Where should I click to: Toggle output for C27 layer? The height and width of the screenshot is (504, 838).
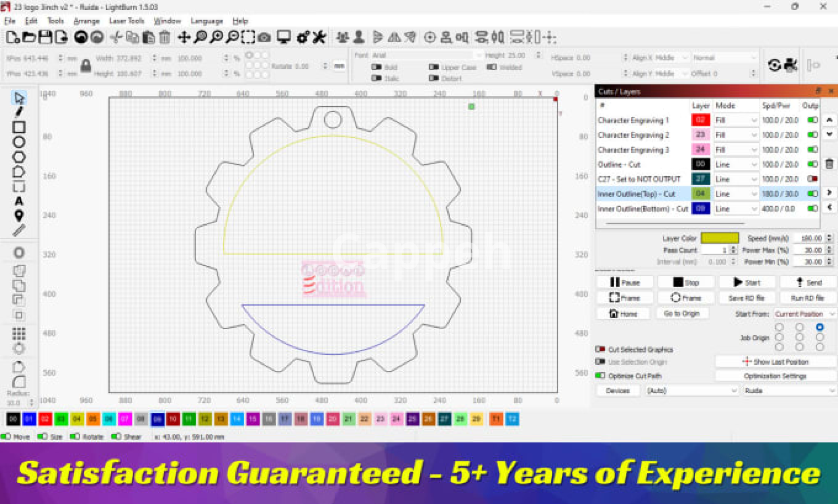812,179
